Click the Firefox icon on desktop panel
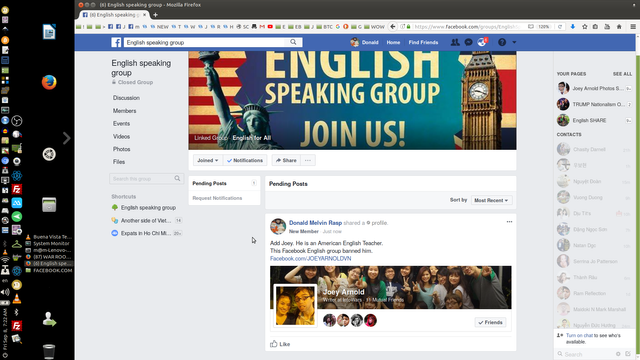640x360 pixels. (x=49, y=82)
